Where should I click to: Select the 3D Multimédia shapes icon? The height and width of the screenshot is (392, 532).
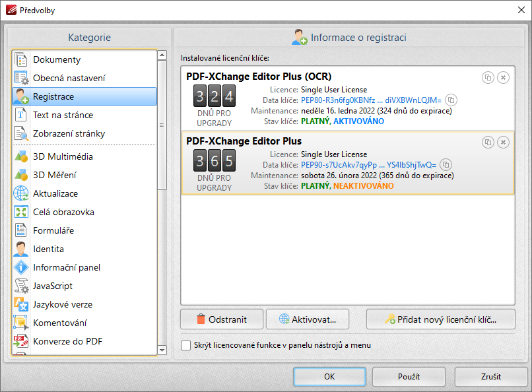[20, 156]
